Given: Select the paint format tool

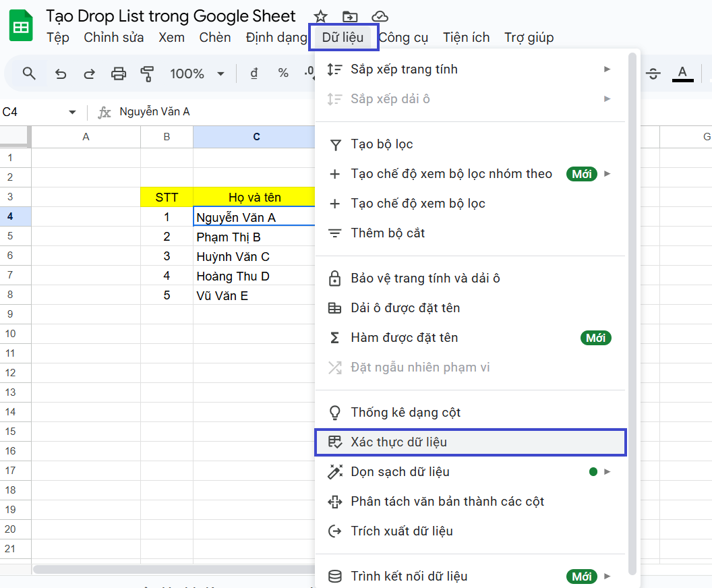Looking at the screenshot, I should (x=148, y=73).
